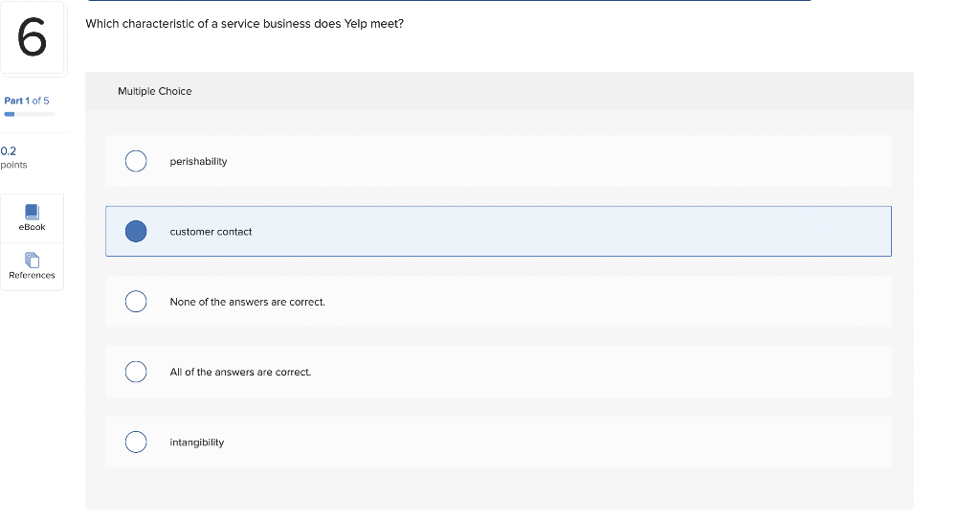Select the intangibility radio button
This screenshot has width=980, height=523.
136,442
